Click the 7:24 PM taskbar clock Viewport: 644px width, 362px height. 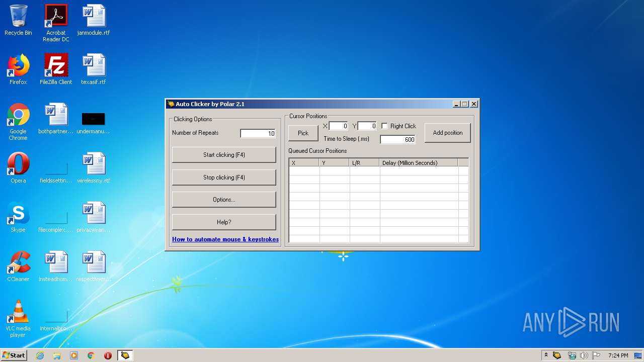[618, 355]
